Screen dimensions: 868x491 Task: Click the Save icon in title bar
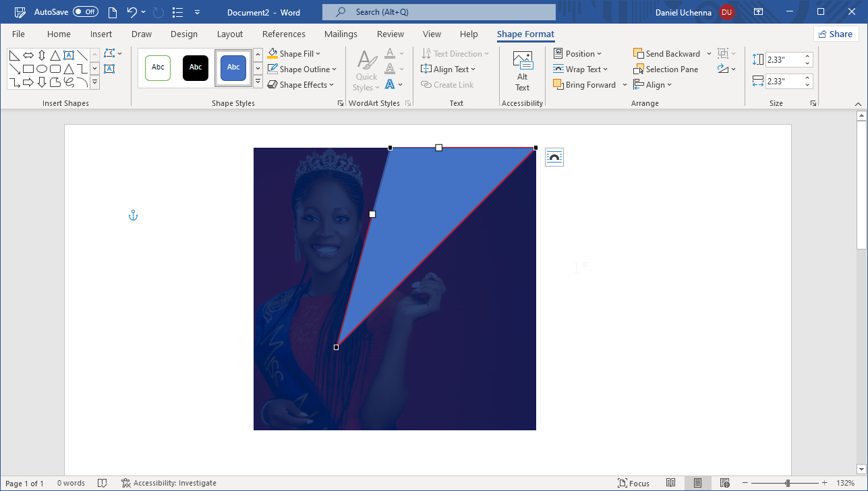[20, 12]
